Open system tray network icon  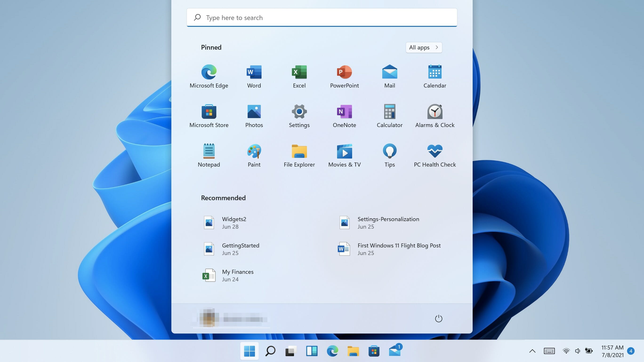566,351
